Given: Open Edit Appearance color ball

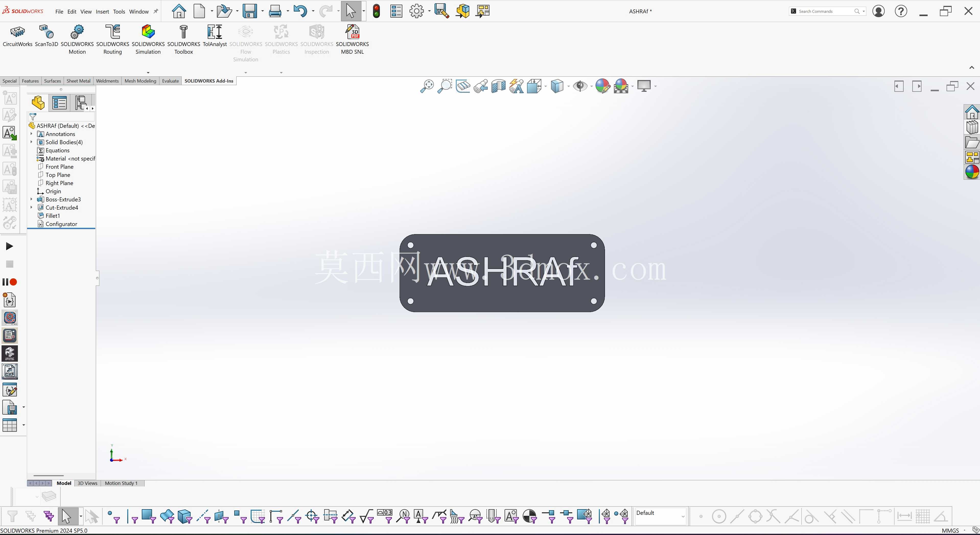Looking at the screenshot, I should 603,86.
